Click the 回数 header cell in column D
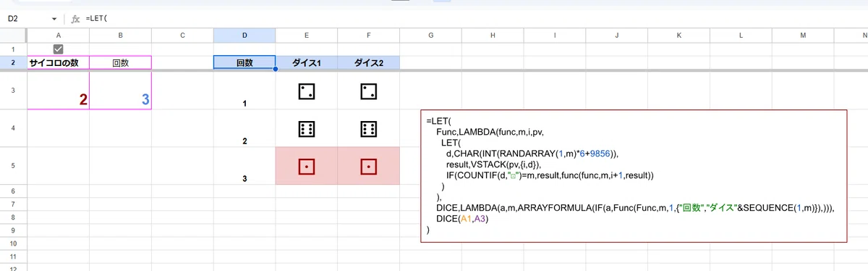868x271 pixels. (x=244, y=63)
